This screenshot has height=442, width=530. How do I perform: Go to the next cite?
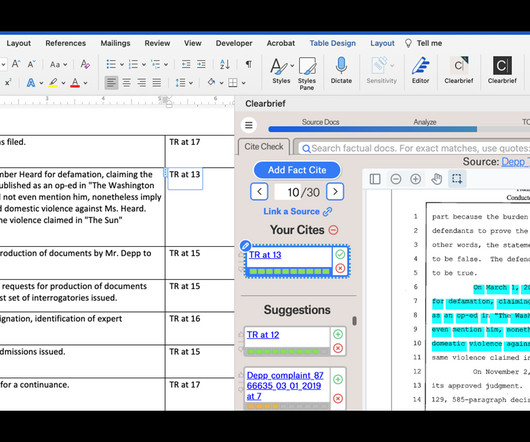[335, 192]
